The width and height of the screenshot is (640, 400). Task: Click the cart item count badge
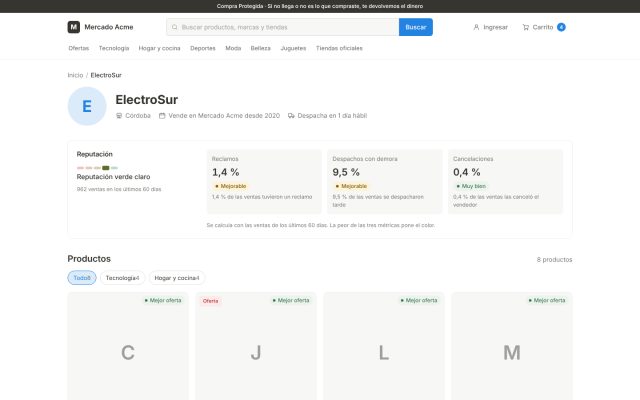tap(561, 27)
